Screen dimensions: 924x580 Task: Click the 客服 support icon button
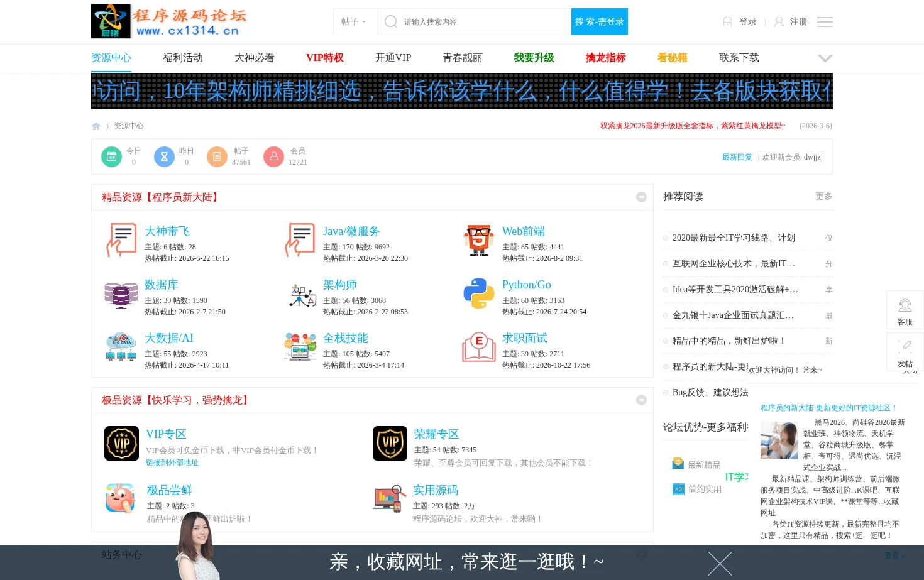pyautogui.click(x=905, y=310)
